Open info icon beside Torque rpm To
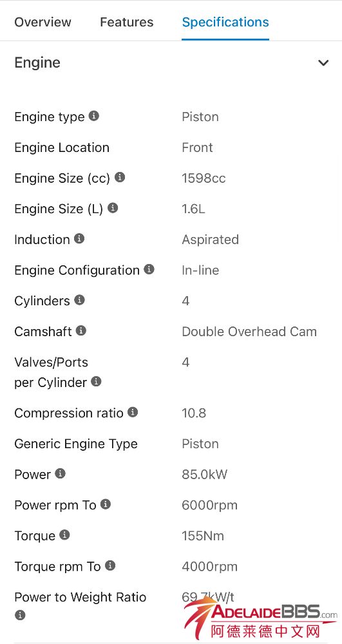 coord(110,565)
